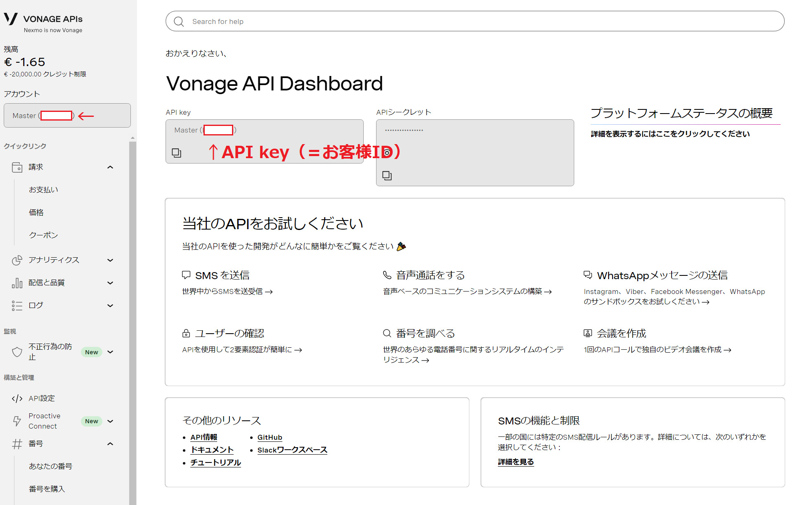Follow the 1回のAPIコールでビデオ会議を作成 link

657,350
